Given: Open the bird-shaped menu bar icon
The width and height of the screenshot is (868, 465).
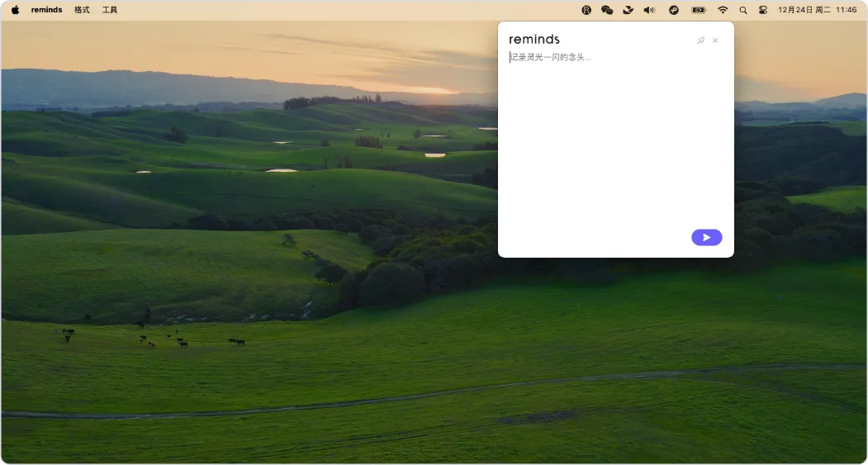Looking at the screenshot, I should (628, 10).
